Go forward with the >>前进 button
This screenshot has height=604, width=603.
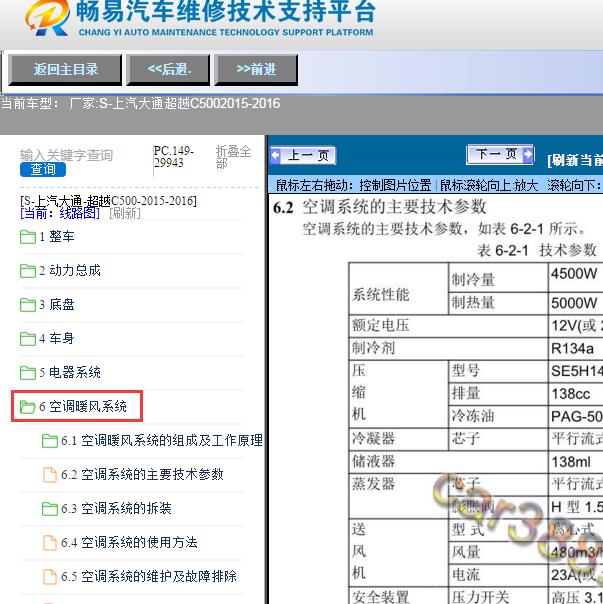pos(256,70)
